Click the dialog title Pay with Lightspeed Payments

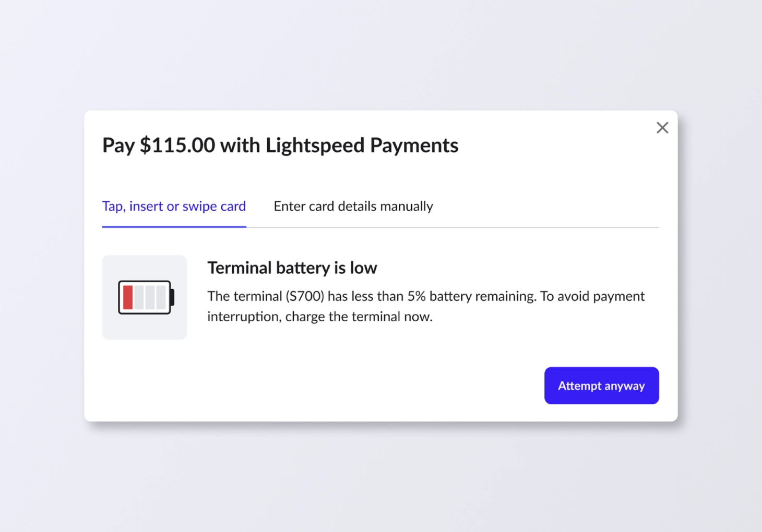(280, 145)
